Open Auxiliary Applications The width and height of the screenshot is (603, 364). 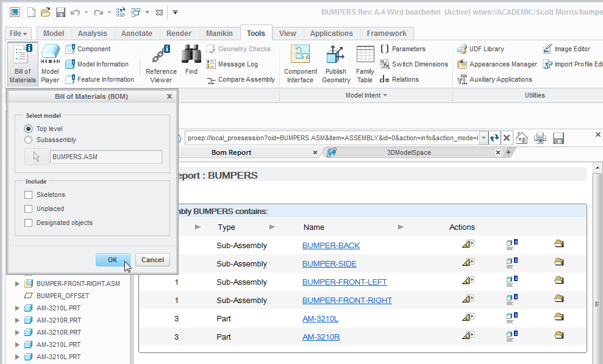pyautogui.click(x=495, y=79)
